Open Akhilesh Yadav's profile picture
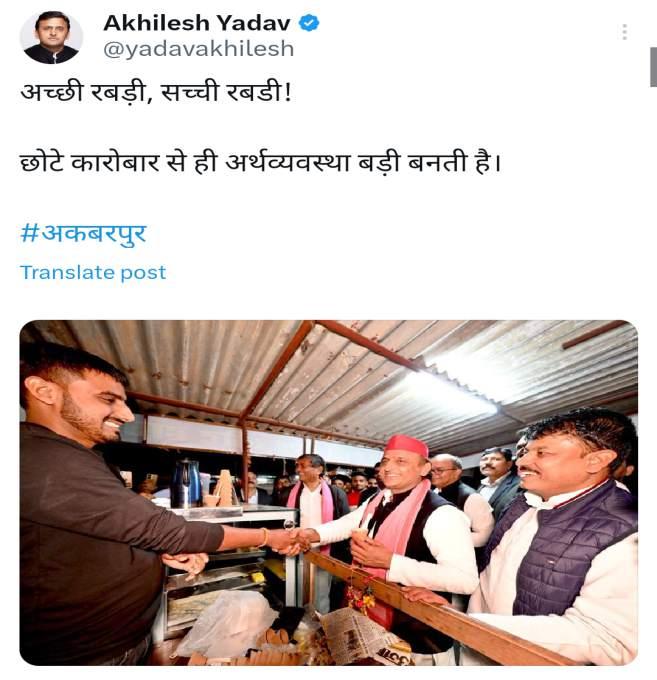Image resolution: width=657 pixels, height=680 pixels. 51,37
